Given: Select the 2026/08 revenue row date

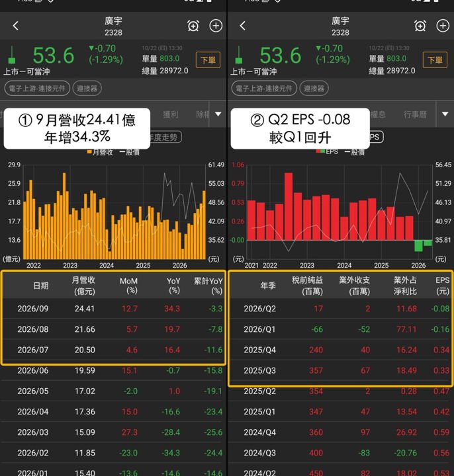Looking at the screenshot, I should (33, 329).
